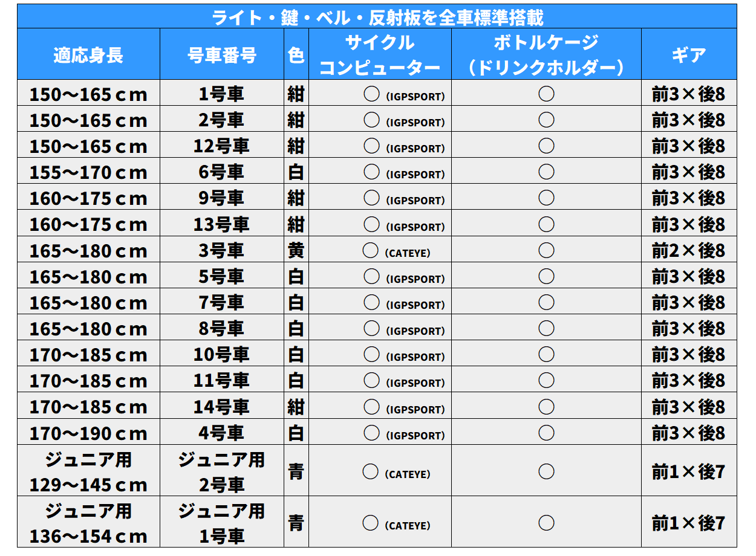Image resolution: width=756 pixels, height=556 pixels.
Task: Click bottle cage circle for ジュニア用 2号車
Action: (x=546, y=471)
